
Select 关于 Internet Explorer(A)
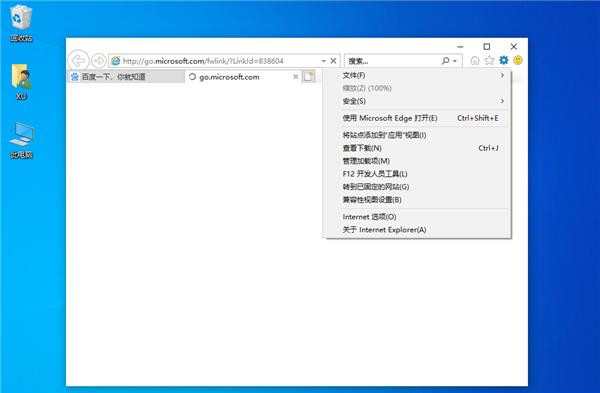pos(417,230)
